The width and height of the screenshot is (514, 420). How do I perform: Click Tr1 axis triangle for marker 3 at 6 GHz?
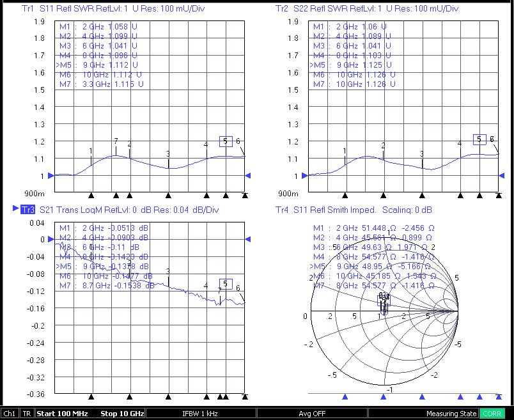pos(168,196)
